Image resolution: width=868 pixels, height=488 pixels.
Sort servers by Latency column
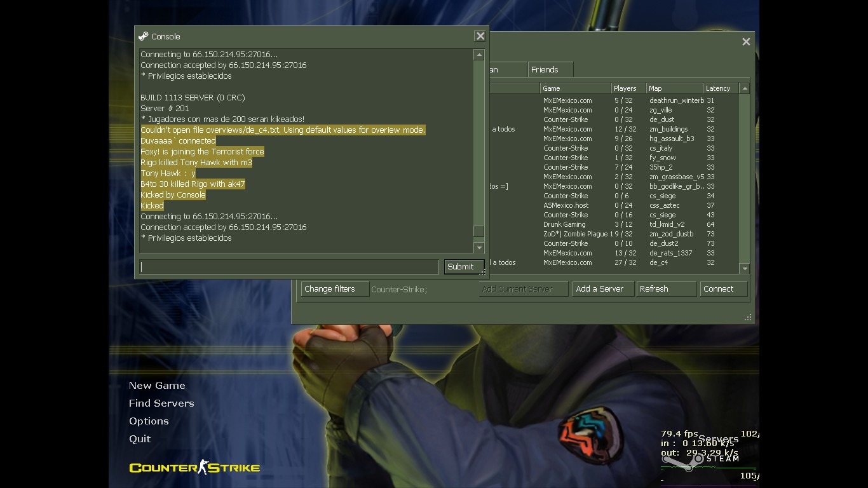721,88
